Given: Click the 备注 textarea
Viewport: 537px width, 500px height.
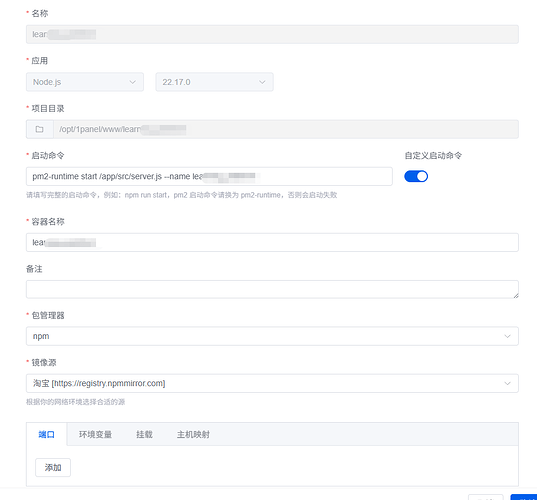Looking at the screenshot, I should 272,289.
